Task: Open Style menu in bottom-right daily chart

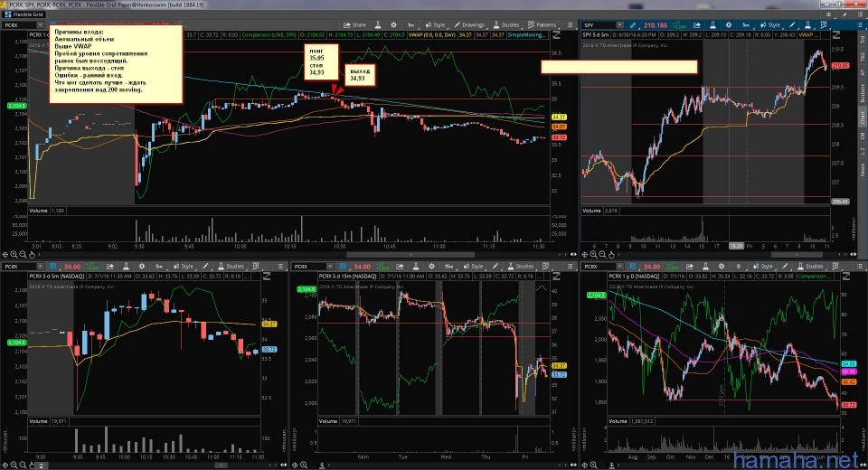Action: tap(763, 267)
